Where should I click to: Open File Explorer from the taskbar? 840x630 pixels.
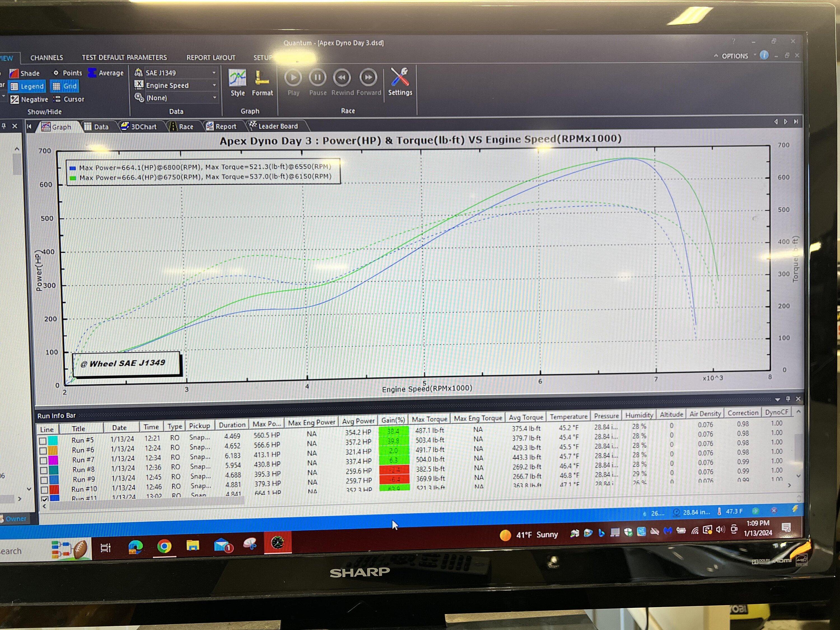coord(193,546)
